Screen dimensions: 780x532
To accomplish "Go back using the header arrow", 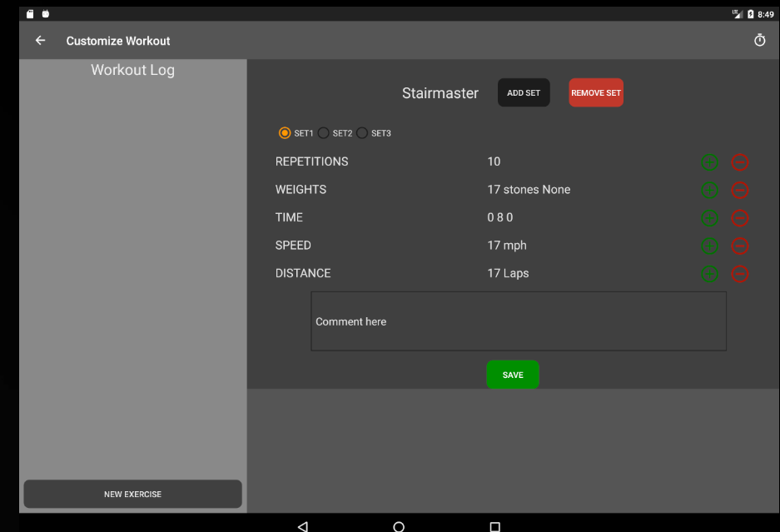I will 40,40.
